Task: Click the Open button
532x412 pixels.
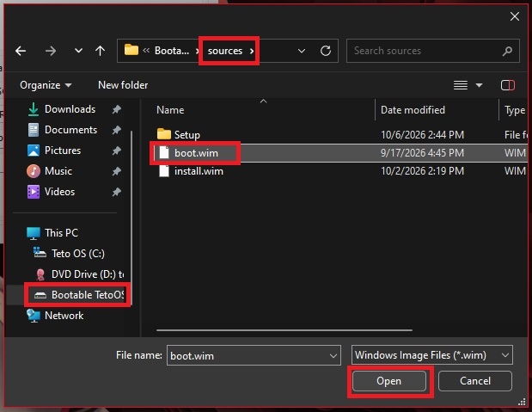Action: pyautogui.click(x=388, y=381)
